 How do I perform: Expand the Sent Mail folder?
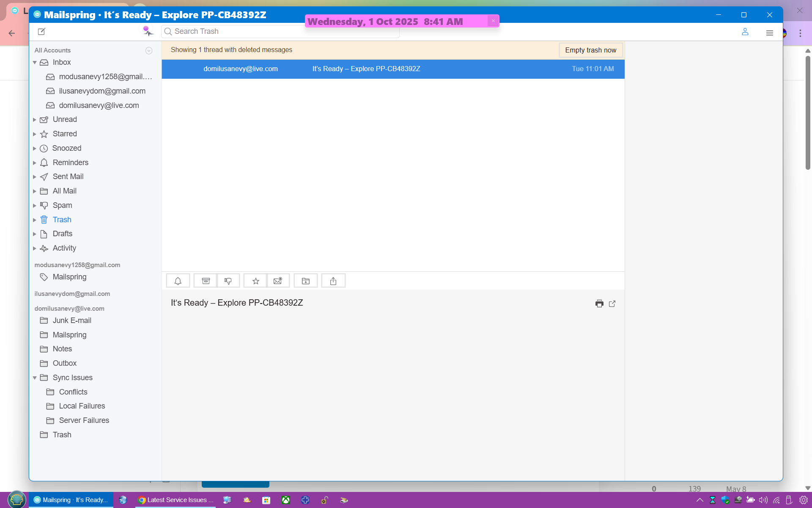click(x=35, y=177)
